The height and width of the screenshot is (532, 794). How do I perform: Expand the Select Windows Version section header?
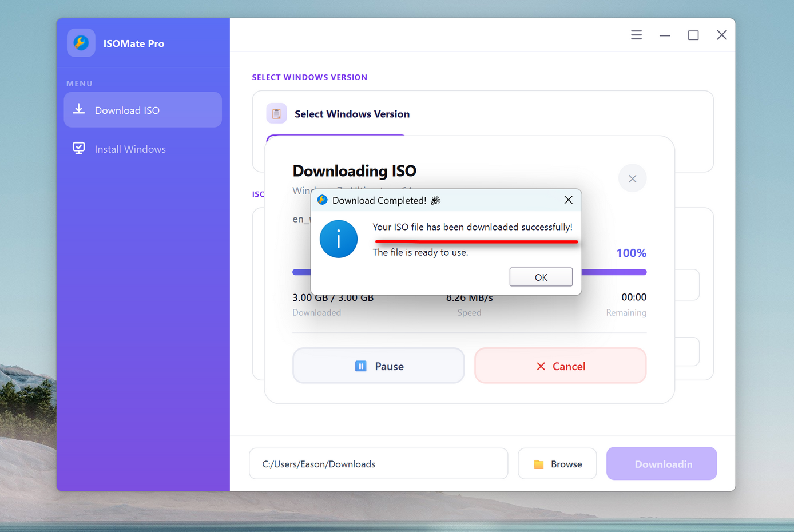(352, 114)
